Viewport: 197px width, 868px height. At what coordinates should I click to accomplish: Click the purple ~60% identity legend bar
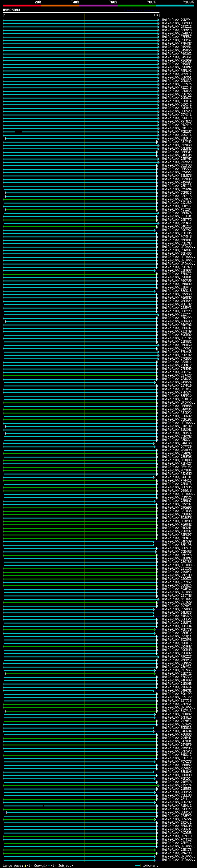pos(98,6)
